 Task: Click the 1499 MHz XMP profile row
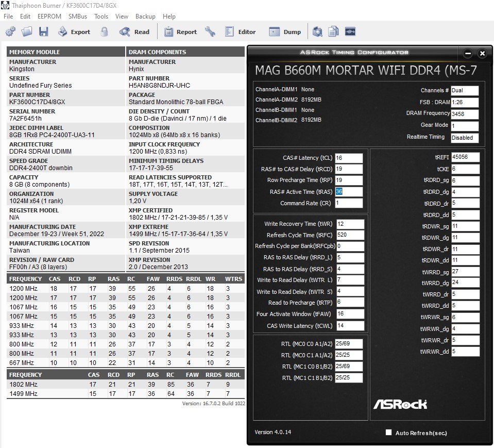coord(125,394)
